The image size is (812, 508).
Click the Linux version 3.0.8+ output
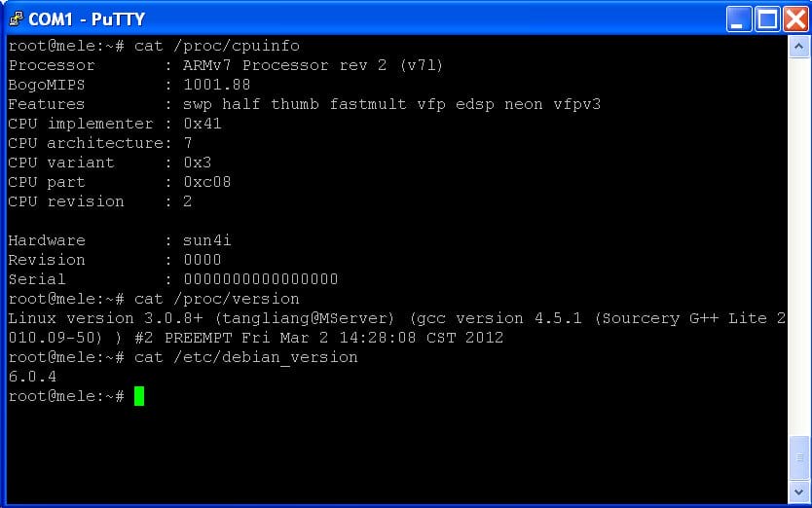[397, 328]
